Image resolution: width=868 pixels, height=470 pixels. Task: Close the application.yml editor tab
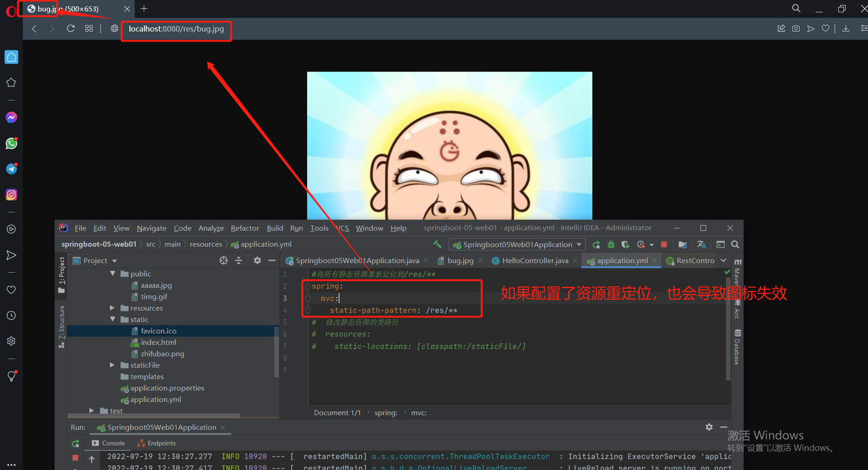click(654, 260)
